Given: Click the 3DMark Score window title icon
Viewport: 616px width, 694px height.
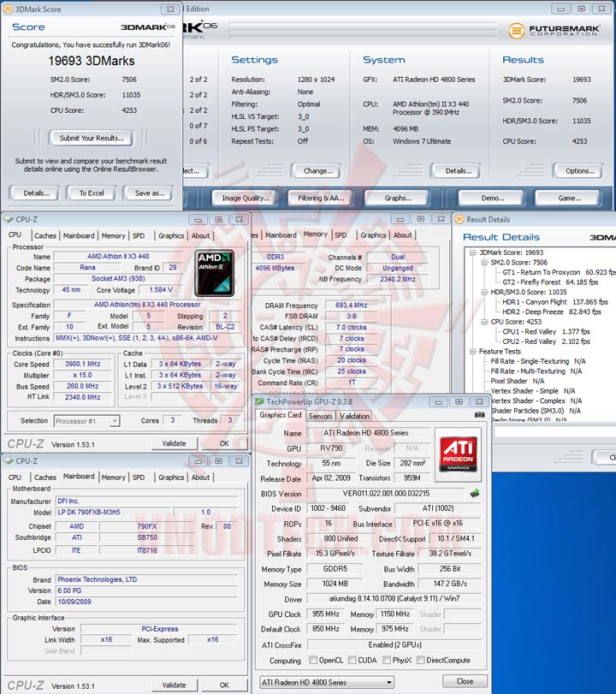Looking at the screenshot, I should tap(8, 9).
